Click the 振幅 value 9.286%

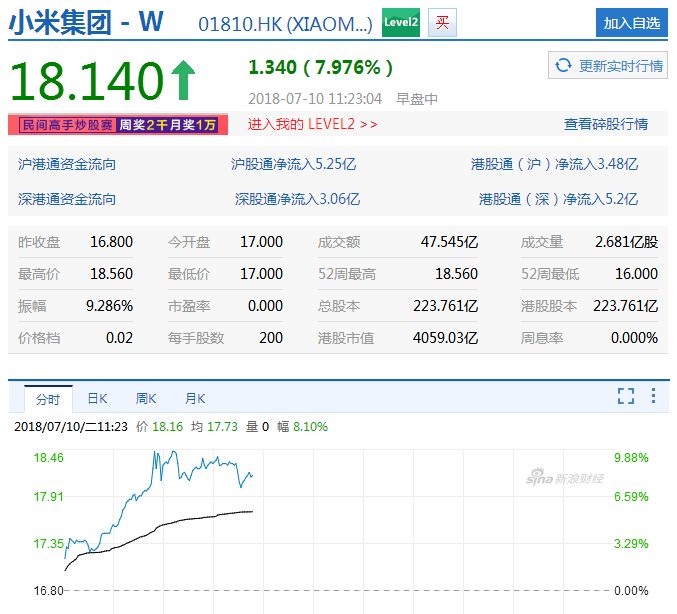click(x=109, y=306)
